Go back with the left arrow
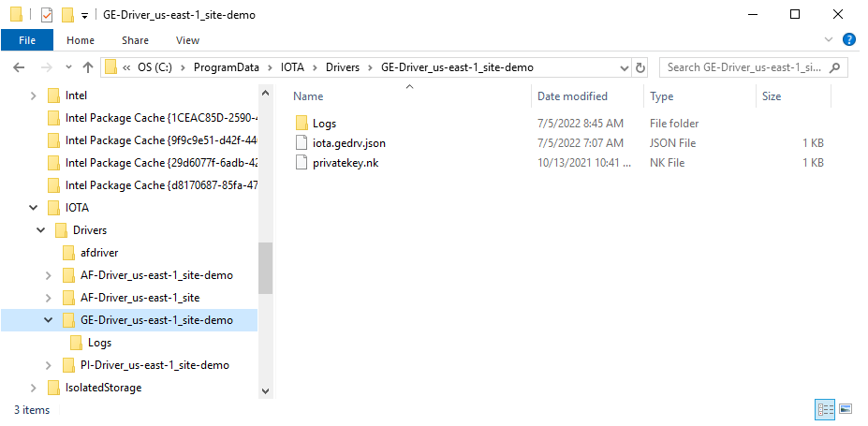The image size is (868, 426). pyautogui.click(x=19, y=67)
